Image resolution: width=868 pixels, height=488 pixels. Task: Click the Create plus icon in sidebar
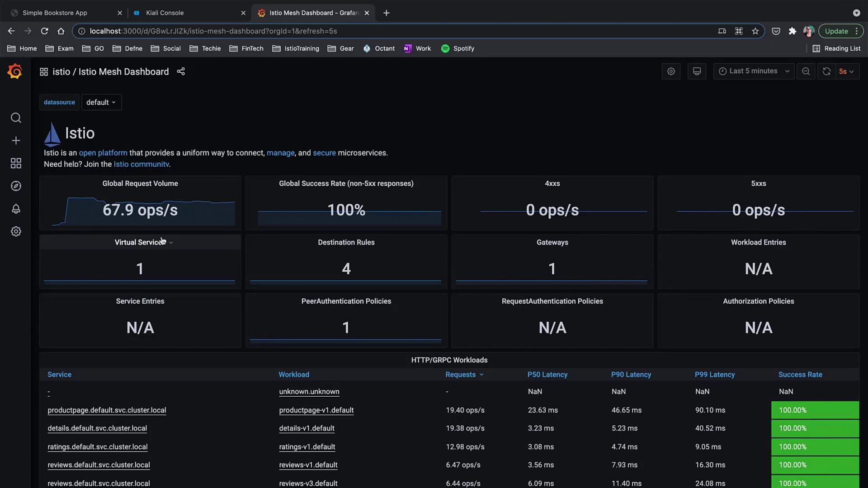[16, 141]
